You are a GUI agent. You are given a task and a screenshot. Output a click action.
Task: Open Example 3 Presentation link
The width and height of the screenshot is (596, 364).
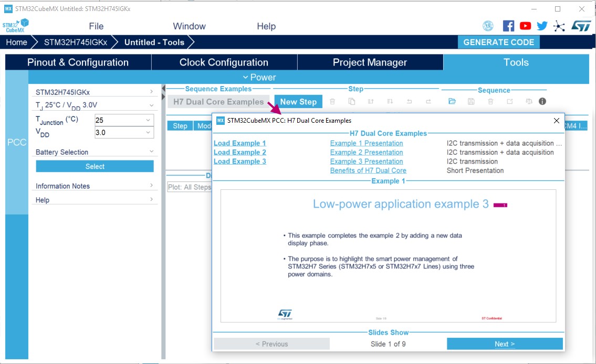point(367,162)
